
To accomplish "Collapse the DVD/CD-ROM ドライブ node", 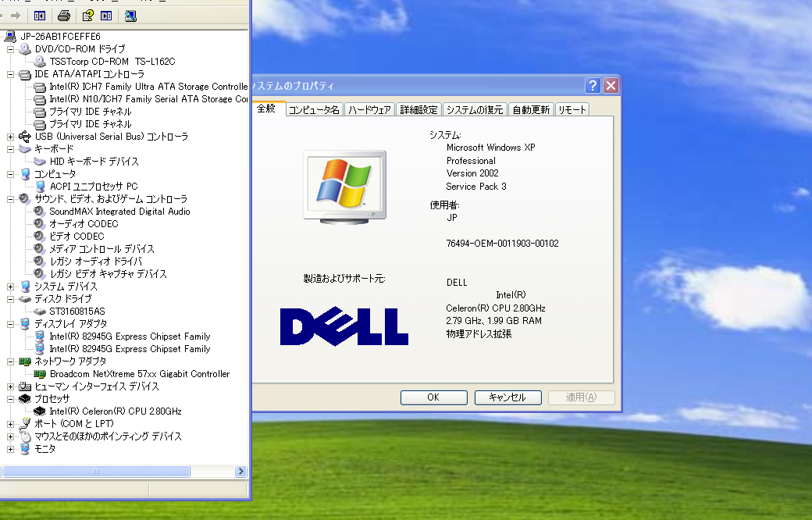I will [x=10, y=49].
